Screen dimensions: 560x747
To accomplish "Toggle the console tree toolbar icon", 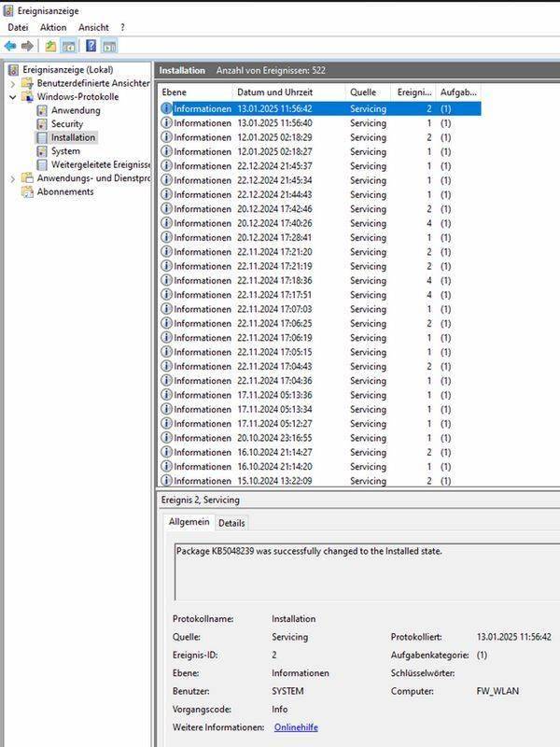I will coord(68,46).
